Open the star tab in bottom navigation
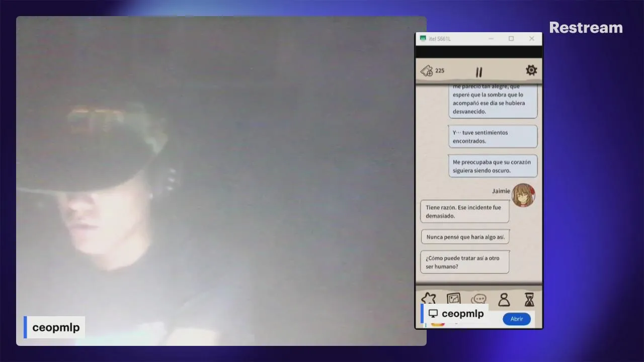 point(428,299)
